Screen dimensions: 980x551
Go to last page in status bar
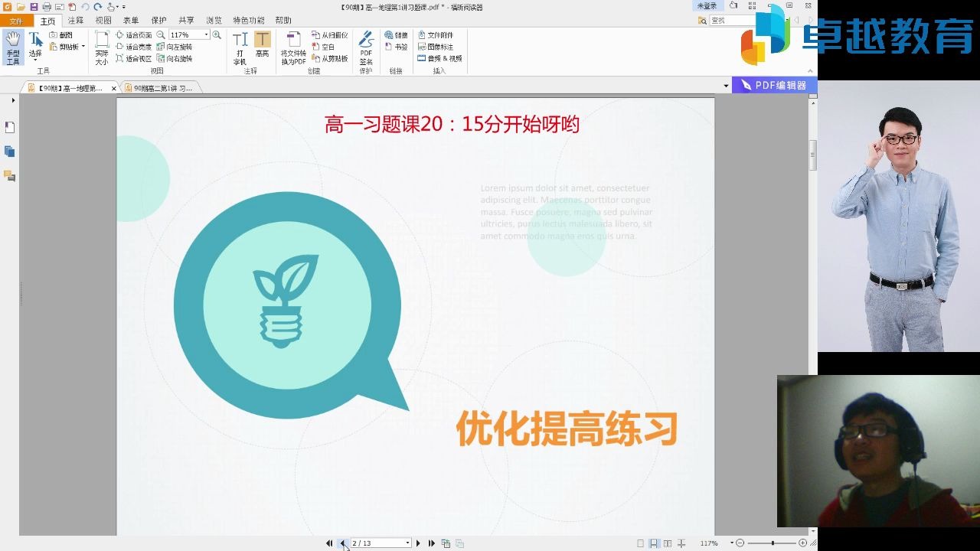tap(432, 543)
